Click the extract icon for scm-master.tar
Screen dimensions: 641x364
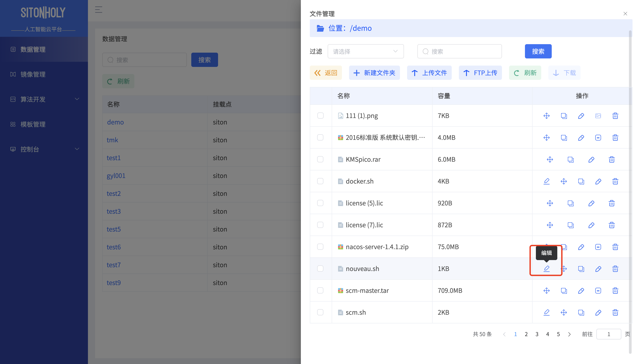coord(598,290)
